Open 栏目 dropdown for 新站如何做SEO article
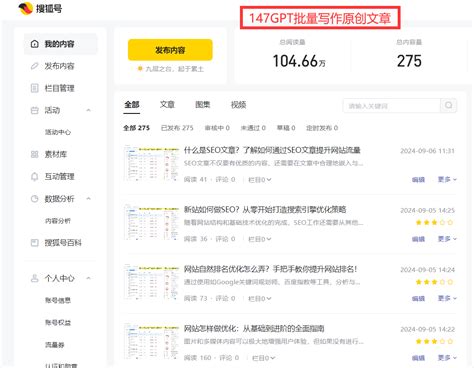 coord(260,239)
